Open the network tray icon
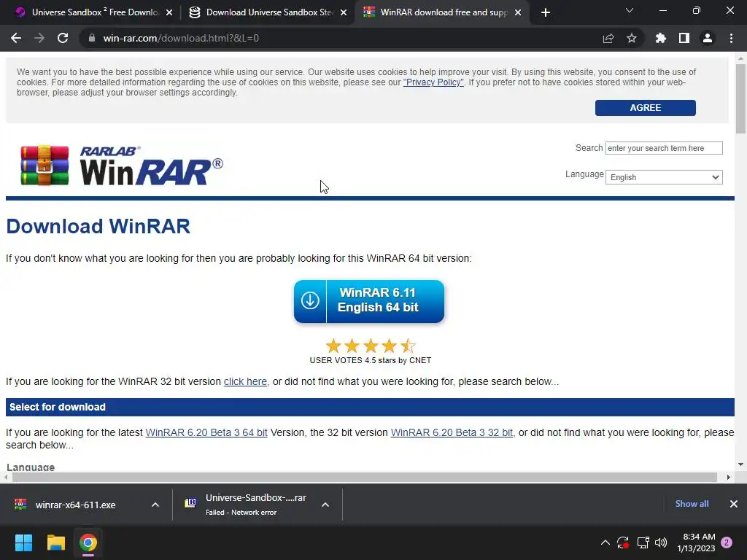 pos(643,542)
